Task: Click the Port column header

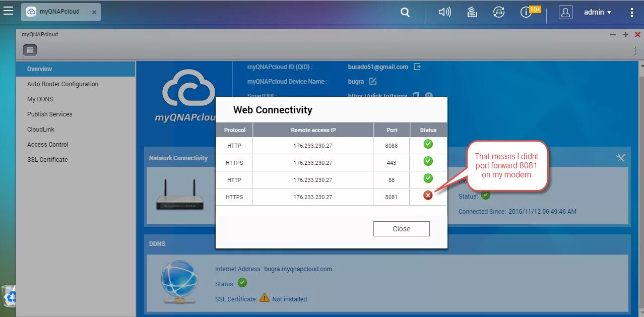Action: click(392, 130)
